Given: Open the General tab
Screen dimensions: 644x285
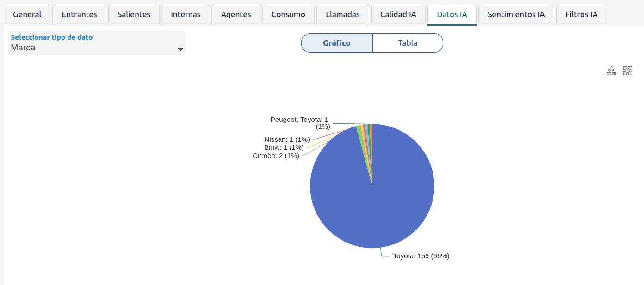Looking at the screenshot, I should 27,14.
